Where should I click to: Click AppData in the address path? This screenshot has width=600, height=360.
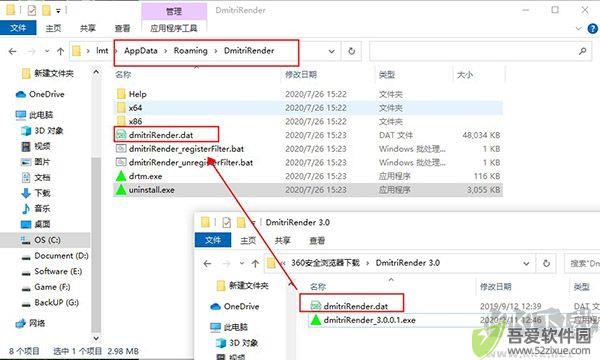click(140, 50)
